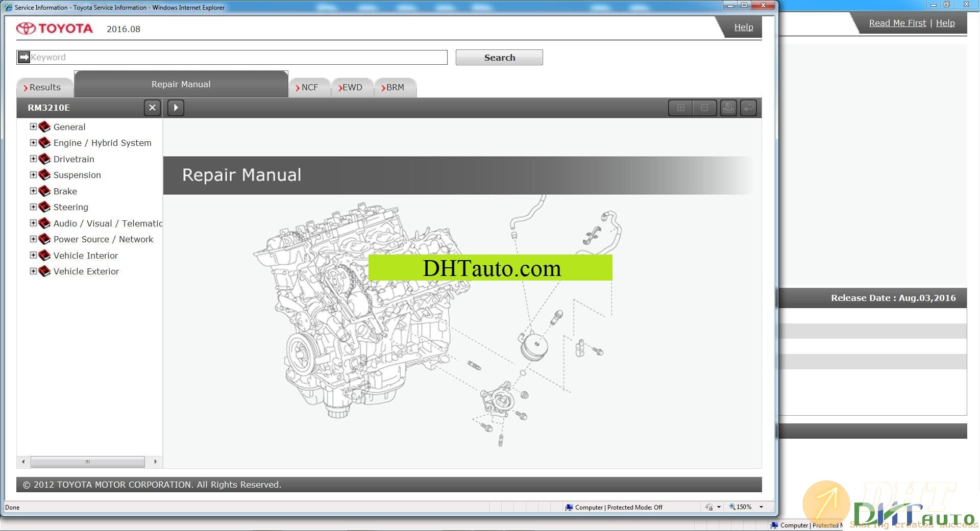Image resolution: width=980 pixels, height=531 pixels.
Task: Click the Brake book icon
Action: click(45, 191)
